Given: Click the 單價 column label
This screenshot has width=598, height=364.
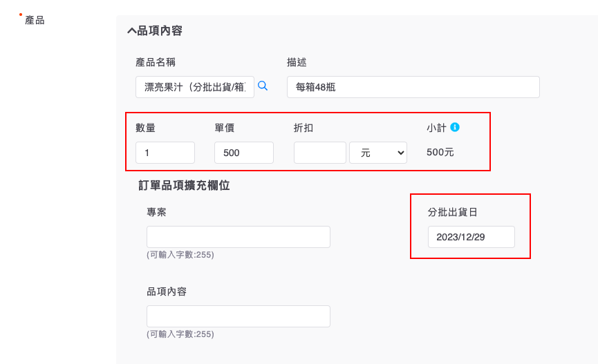Looking at the screenshot, I should tap(224, 128).
